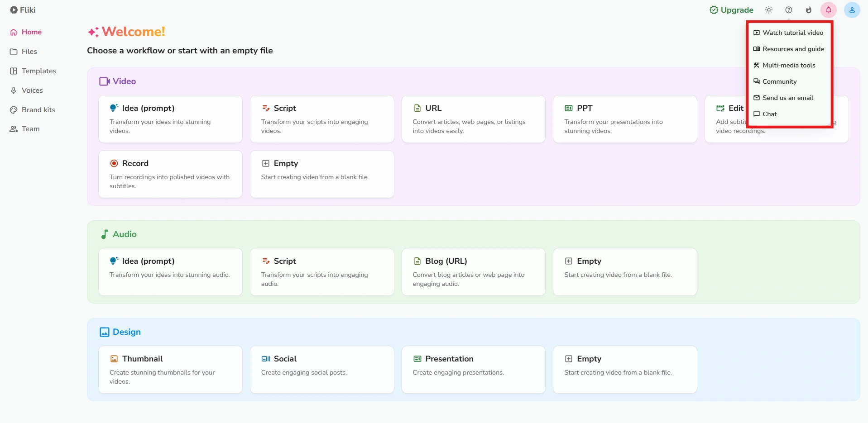Click the Upgrade button
This screenshot has width=868, height=423.
731,10
